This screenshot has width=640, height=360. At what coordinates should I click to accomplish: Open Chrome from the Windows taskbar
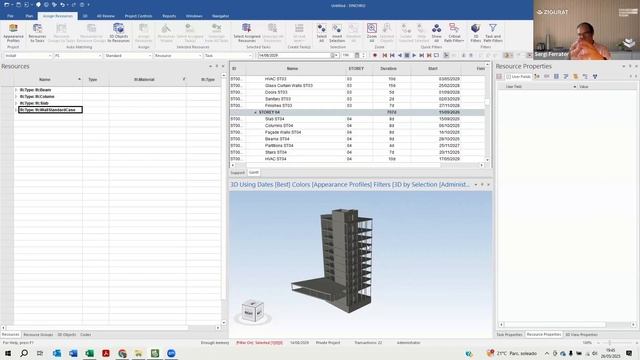122,353
